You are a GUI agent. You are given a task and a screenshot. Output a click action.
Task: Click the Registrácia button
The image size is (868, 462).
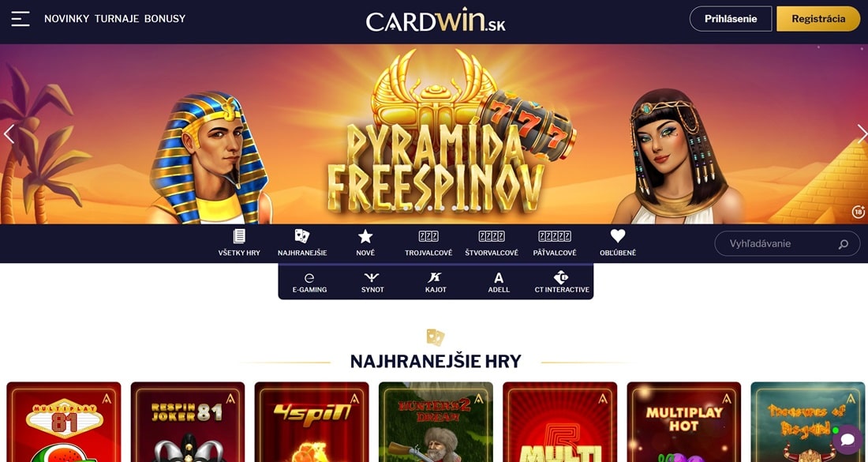pos(819,19)
